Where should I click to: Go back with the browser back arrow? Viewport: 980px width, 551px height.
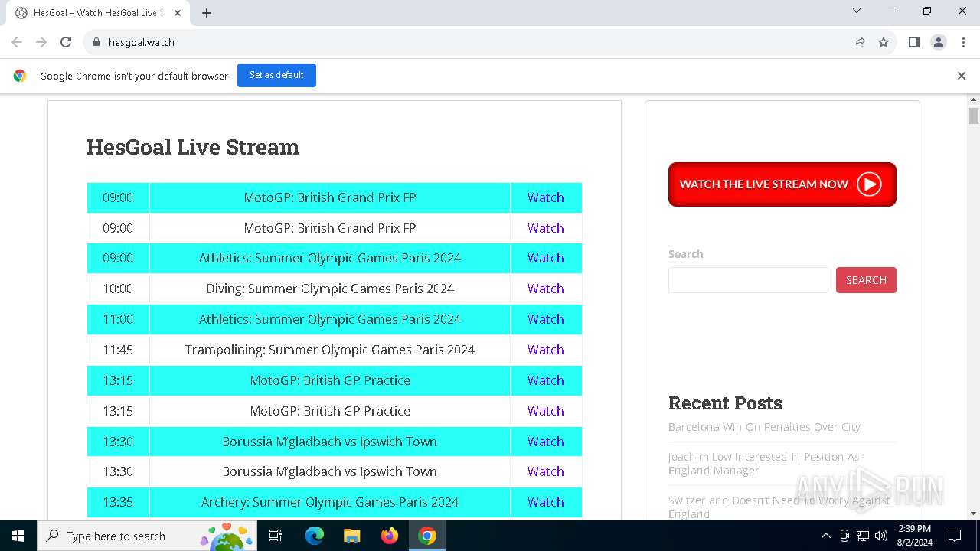coord(17,42)
